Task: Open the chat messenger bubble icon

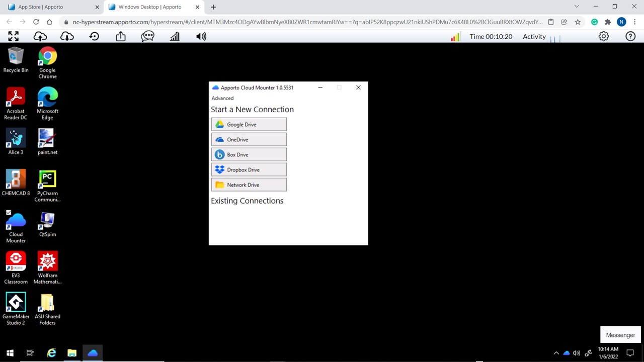Action: coord(147,36)
